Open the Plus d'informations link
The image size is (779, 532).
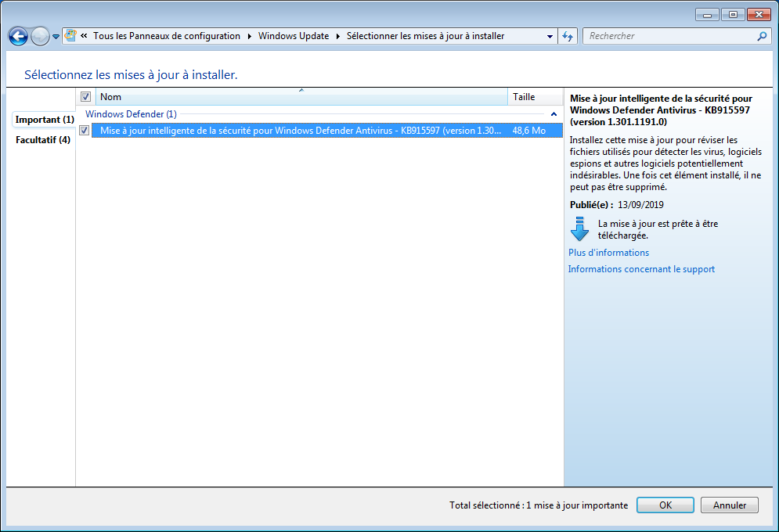tap(608, 253)
